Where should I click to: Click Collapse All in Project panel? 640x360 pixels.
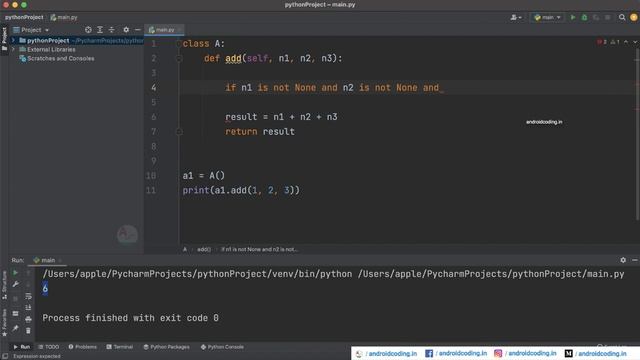click(x=111, y=30)
